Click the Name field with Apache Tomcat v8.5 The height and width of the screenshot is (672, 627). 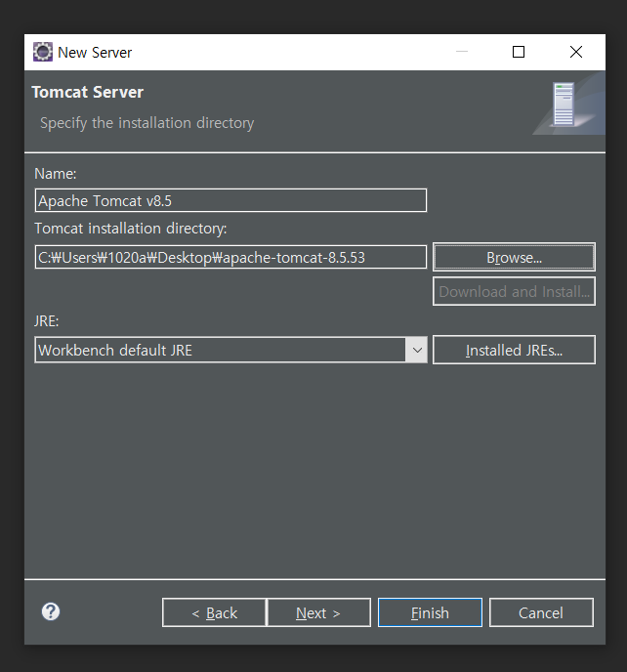click(x=230, y=200)
